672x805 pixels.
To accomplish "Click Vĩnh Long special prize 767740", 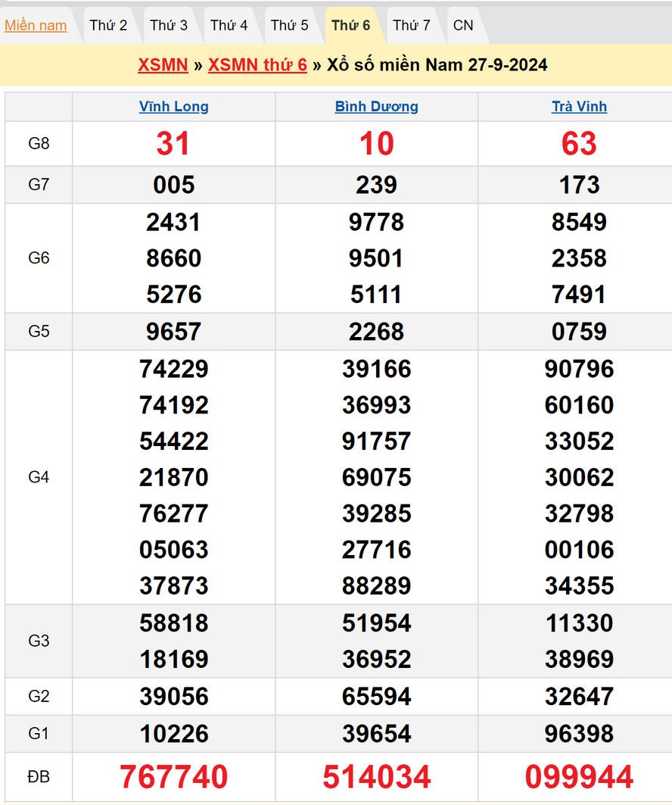I will click(x=174, y=777).
